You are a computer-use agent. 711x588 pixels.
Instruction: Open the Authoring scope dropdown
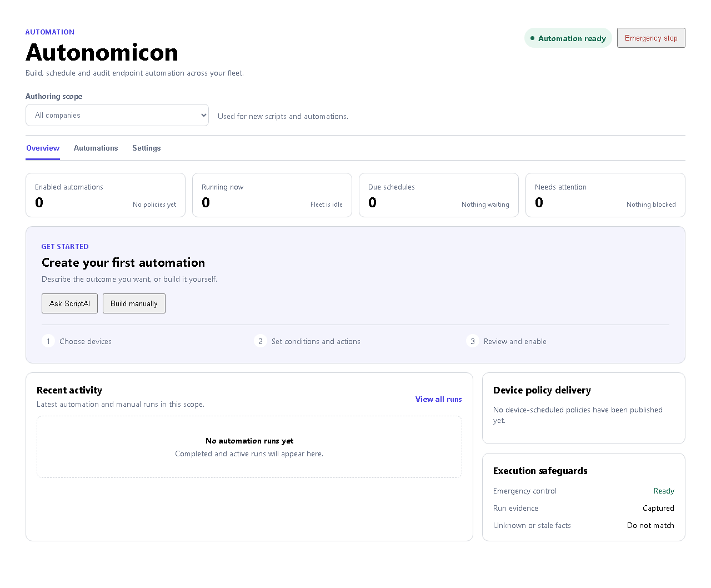[x=117, y=115]
